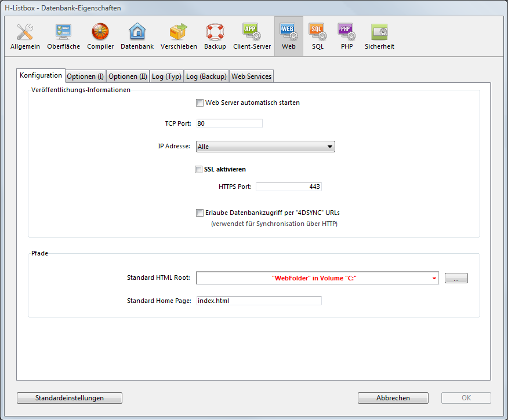This screenshot has width=508, height=420.
Task: Open the PHP settings page
Action: pos(347,36)
